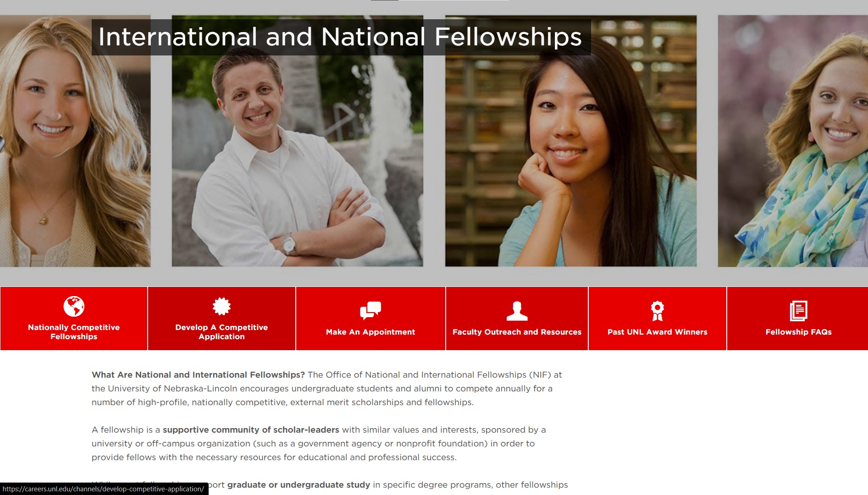Go to Faculty Outreach and Resources
The image size is (868, 495).
[x=517, y=332]
